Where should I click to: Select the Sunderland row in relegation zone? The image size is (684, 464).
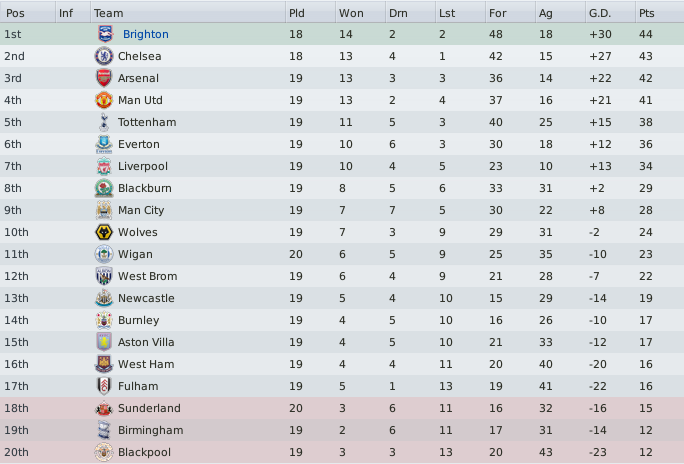click(342, 408)
